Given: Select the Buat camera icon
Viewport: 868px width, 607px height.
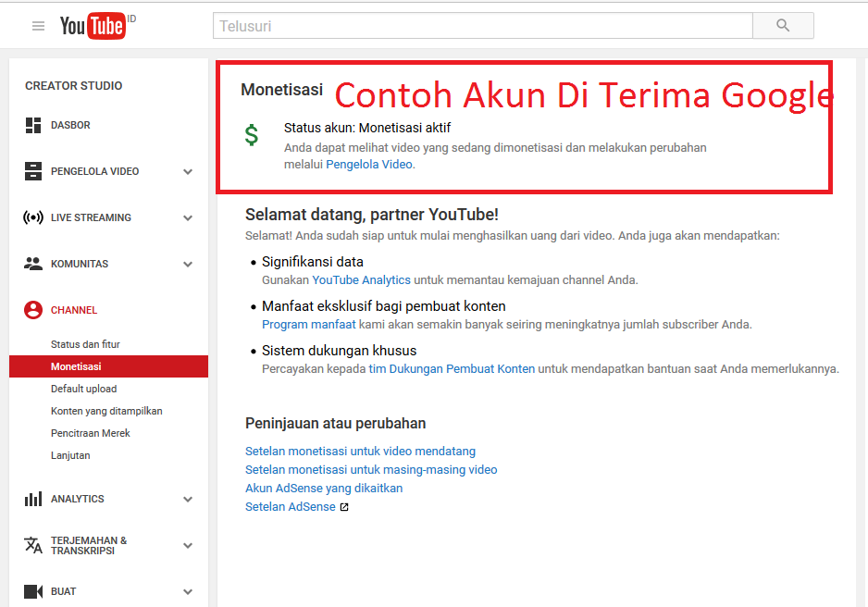Looking at the screenshot, I should click(x=35, y=591).
